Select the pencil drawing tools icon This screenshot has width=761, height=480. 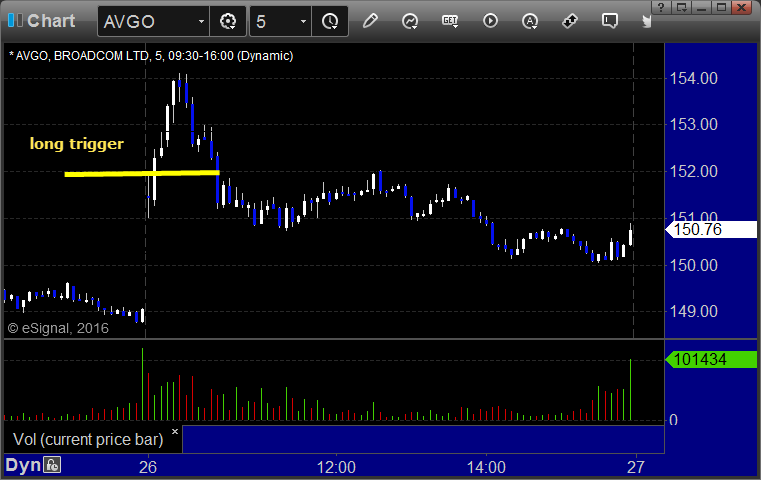(370, 21)
